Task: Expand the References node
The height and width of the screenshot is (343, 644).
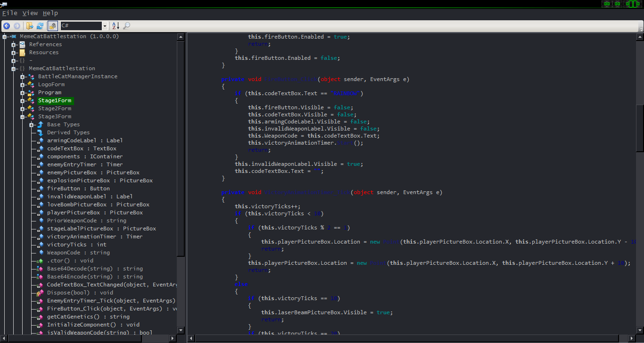Action: point(14,44)
